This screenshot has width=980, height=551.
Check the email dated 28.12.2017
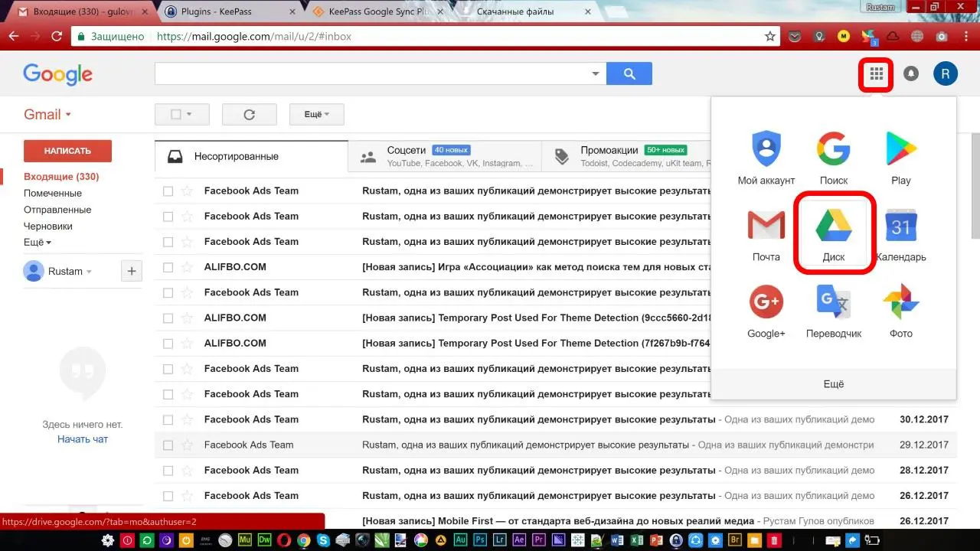click(168, 471)
